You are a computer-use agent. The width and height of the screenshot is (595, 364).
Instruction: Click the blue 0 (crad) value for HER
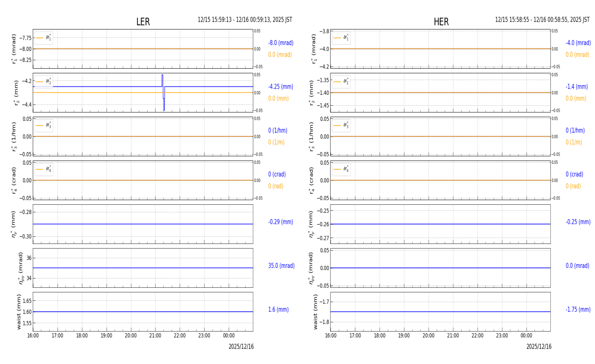click(x=574, y=174)
